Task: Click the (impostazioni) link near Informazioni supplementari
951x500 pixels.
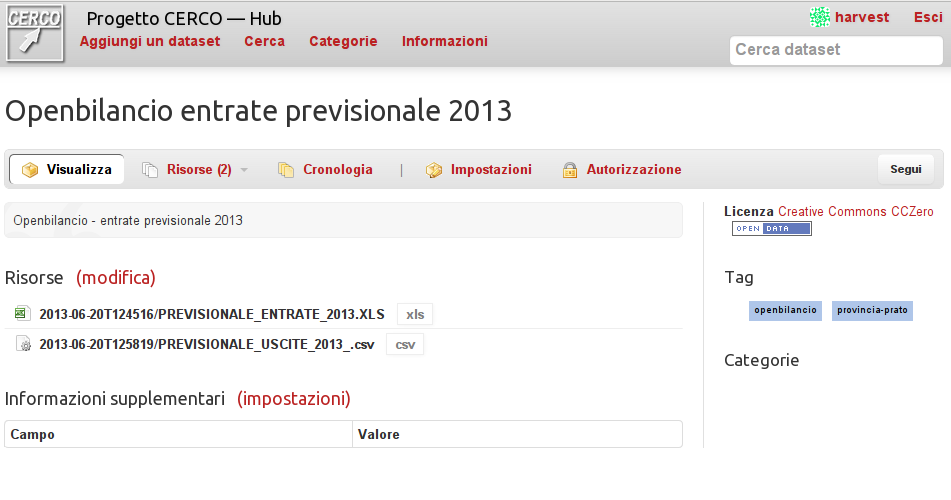Action: 294,399
